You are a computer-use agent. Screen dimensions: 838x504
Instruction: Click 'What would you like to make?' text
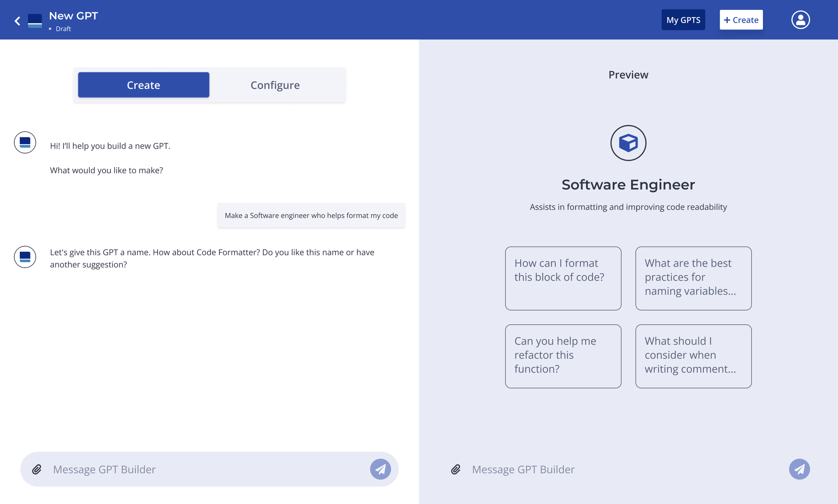(106, 170)
